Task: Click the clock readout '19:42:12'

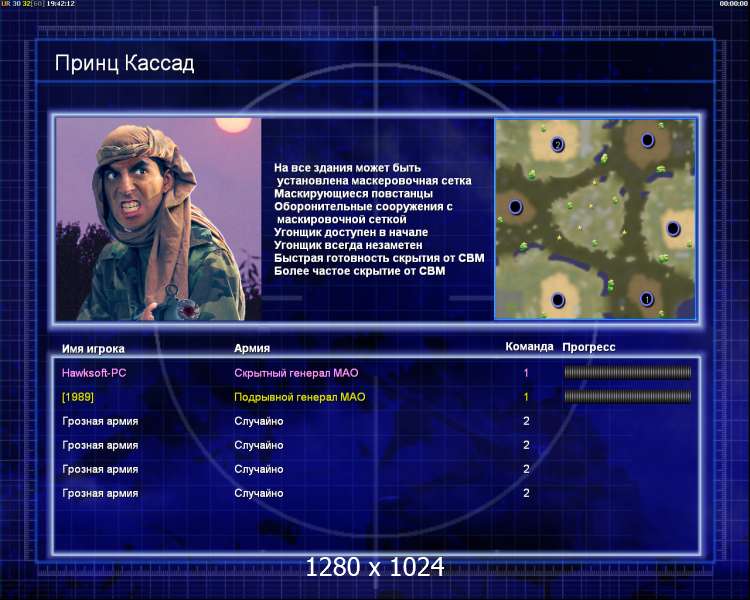Action: coord(60,4)
